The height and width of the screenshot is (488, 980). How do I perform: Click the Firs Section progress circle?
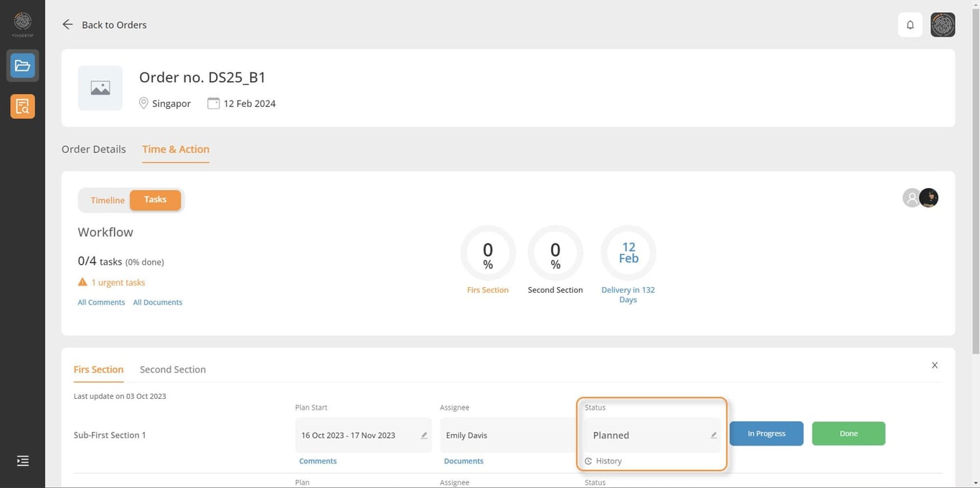pyautogui.click(x=488, y=253)
